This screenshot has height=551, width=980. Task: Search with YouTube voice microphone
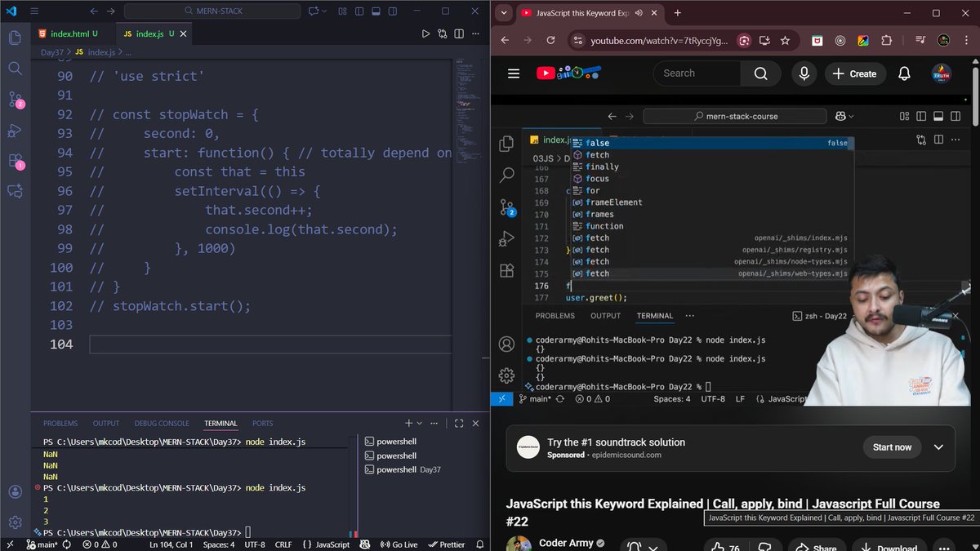click(x=804, y=73)
